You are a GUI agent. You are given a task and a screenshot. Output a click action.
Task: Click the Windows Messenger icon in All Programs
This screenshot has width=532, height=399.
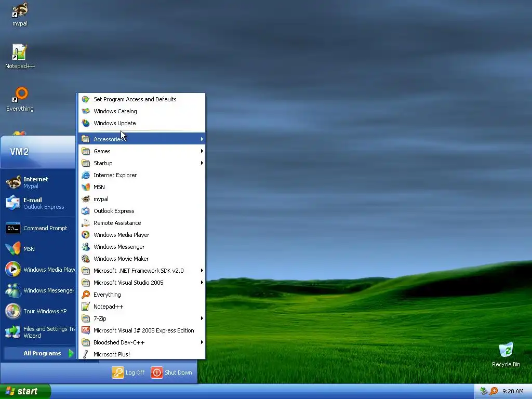pos(86,247)
